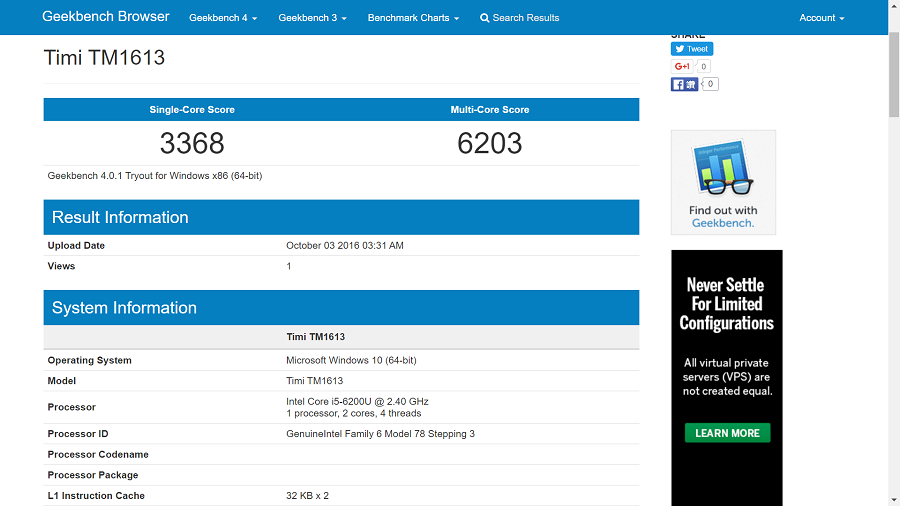Click the scrollbar down arrow
The height and width of the screenshot is (506, 900).
click(x=894, y=500)
